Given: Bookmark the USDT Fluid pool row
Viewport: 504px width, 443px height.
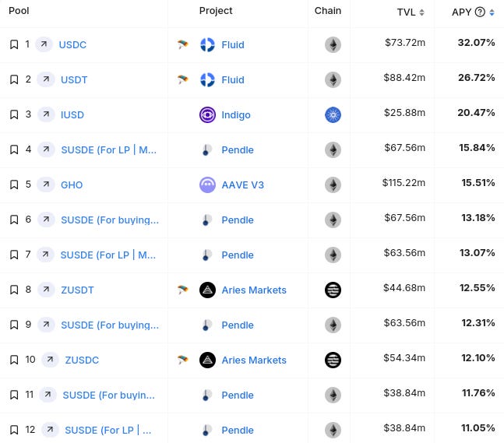Looking at the screenshot, I should (14, 79).
